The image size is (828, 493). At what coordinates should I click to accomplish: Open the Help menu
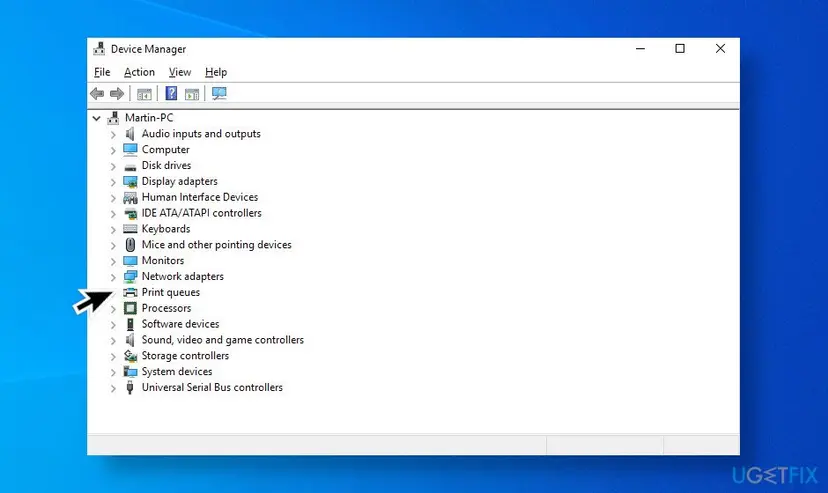216,72
